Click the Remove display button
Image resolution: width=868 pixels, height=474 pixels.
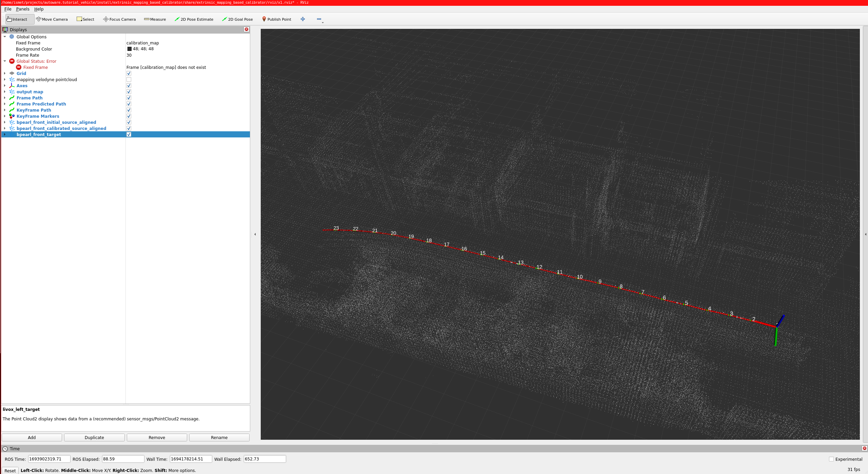(156, 437)
